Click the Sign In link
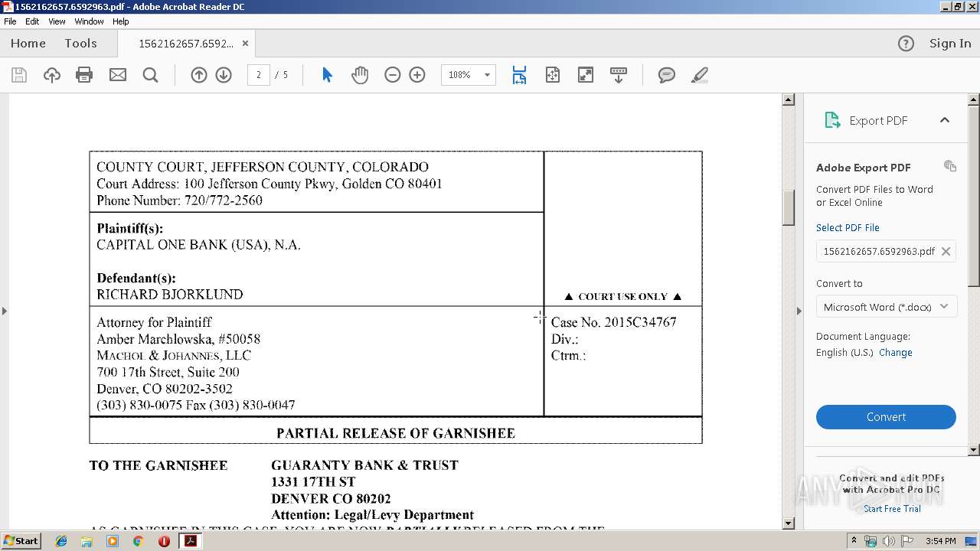Screen dimensions: 980x551 pyautogui.click(x=950, y=44)
